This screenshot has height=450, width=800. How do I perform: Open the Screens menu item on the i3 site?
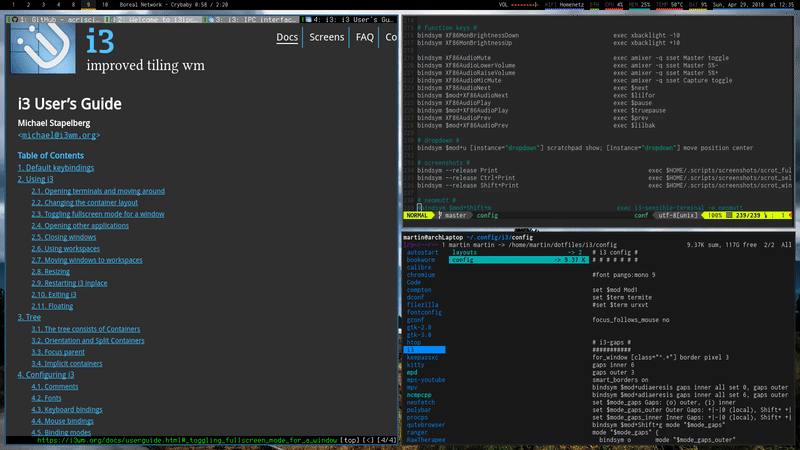(327, 37)
